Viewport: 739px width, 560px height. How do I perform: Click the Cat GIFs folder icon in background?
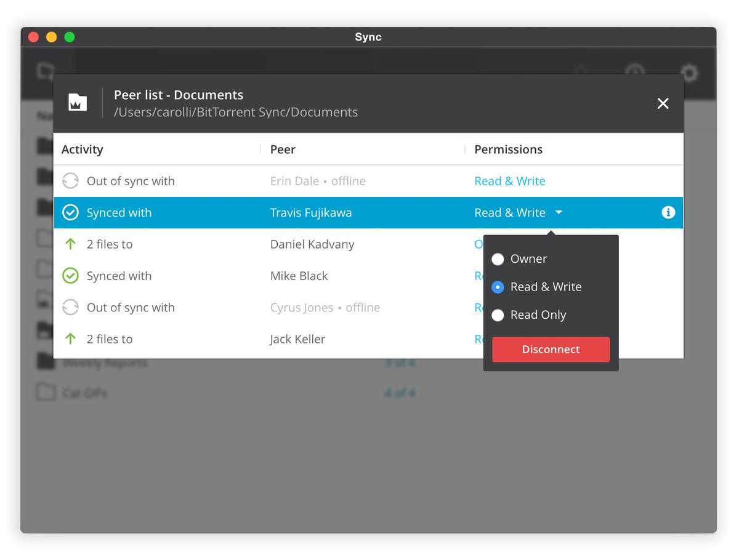point(46,392)
